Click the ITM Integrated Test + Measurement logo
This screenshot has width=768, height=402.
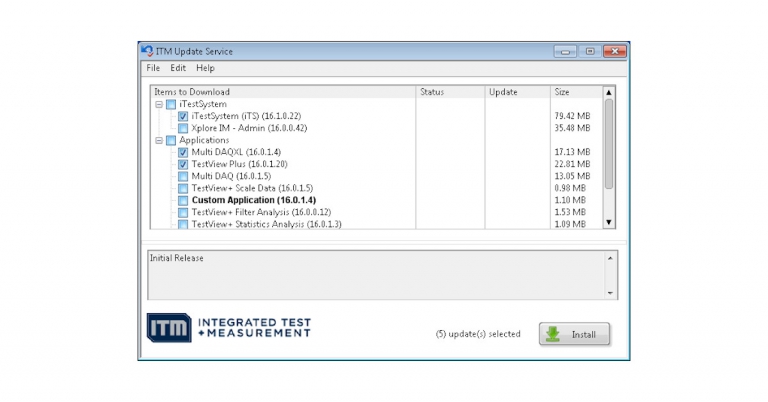click(229, 328)
